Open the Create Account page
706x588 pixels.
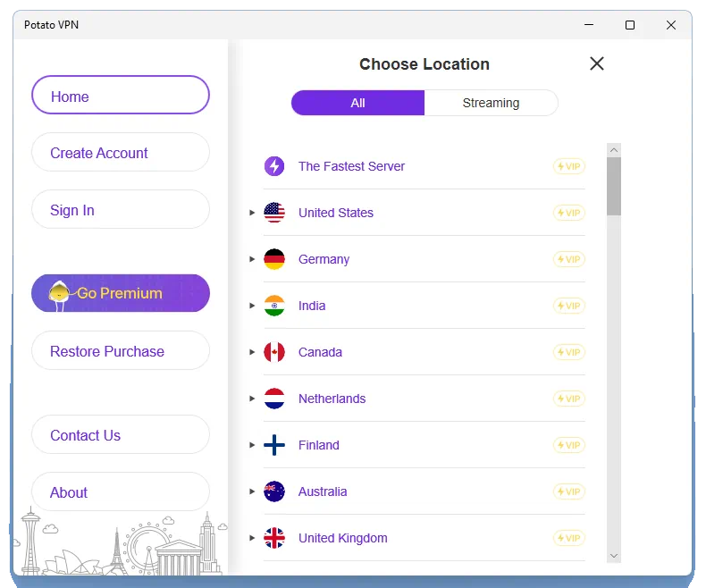[x=120, y=153]
